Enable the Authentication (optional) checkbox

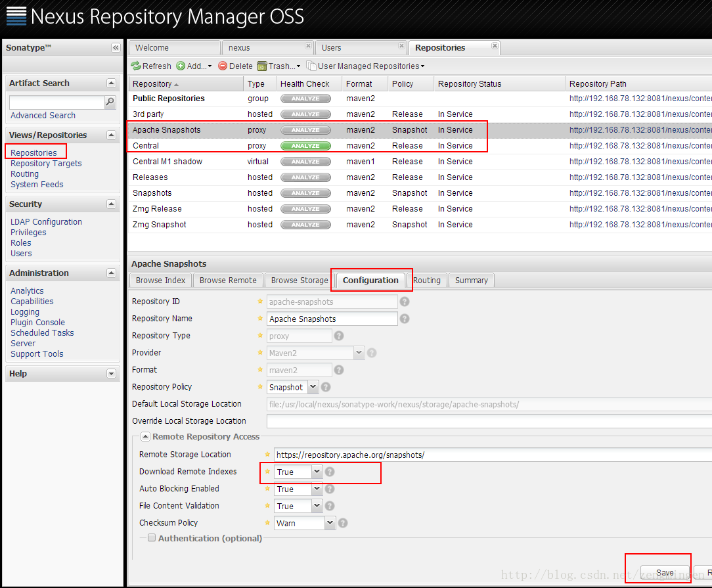tap(152, 537)
